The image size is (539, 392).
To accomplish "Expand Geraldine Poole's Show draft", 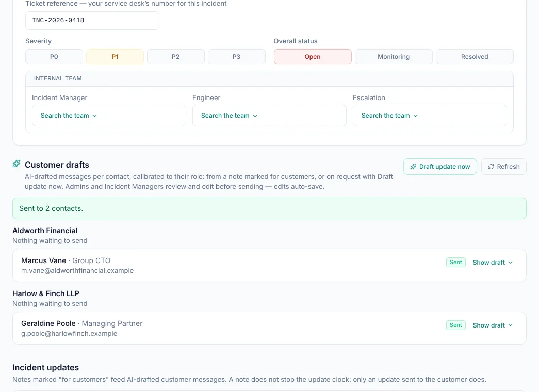I will 493,325.
